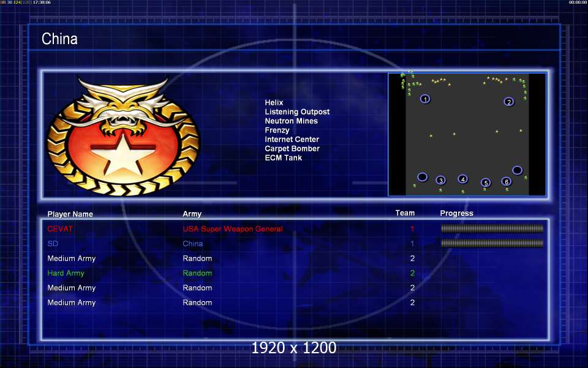Select start position 4 on the minimap
The image size is (588, 368).
[x=463, y=179]
